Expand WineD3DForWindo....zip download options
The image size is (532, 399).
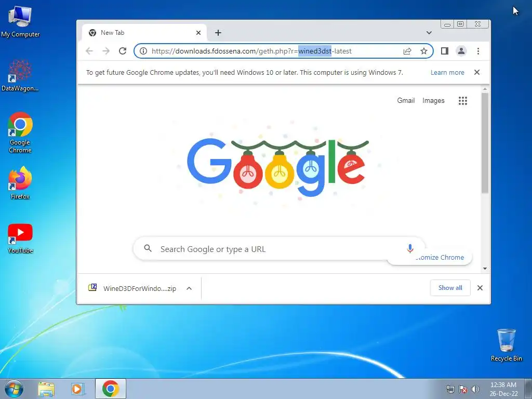189,288
